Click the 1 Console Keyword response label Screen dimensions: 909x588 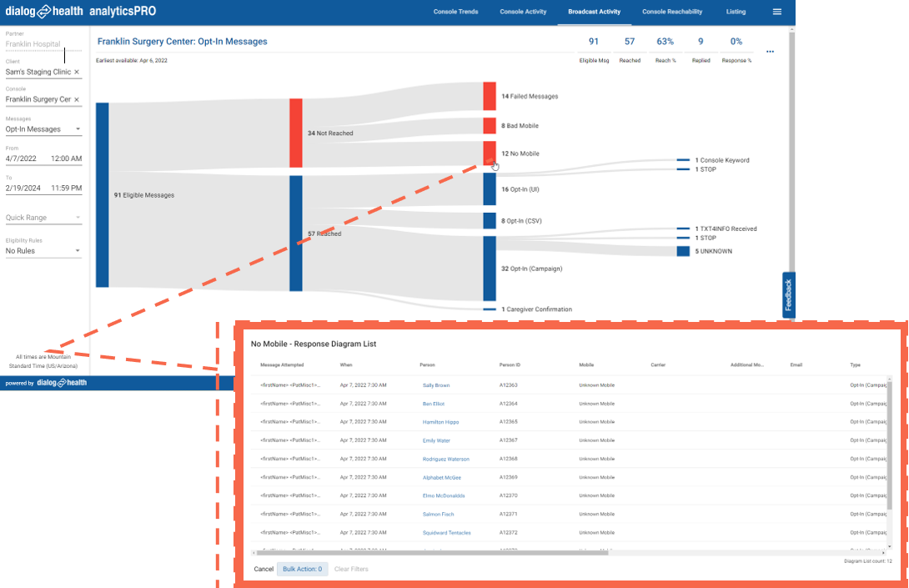[x=721, y=160]
